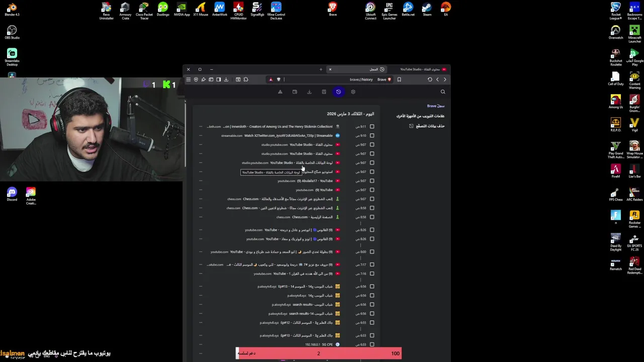Open the Brave Shields lion icon
This screenshot has height=362, width=644.
278,79
